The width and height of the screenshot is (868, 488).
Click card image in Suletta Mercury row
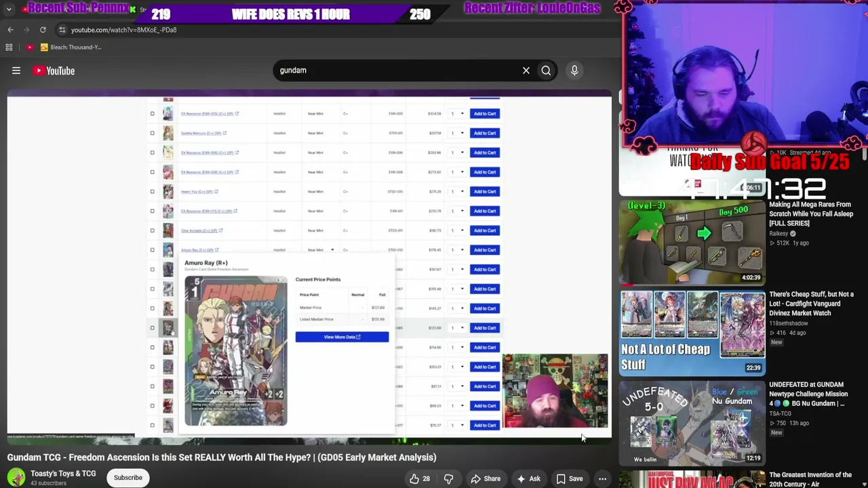click(168, 133)
